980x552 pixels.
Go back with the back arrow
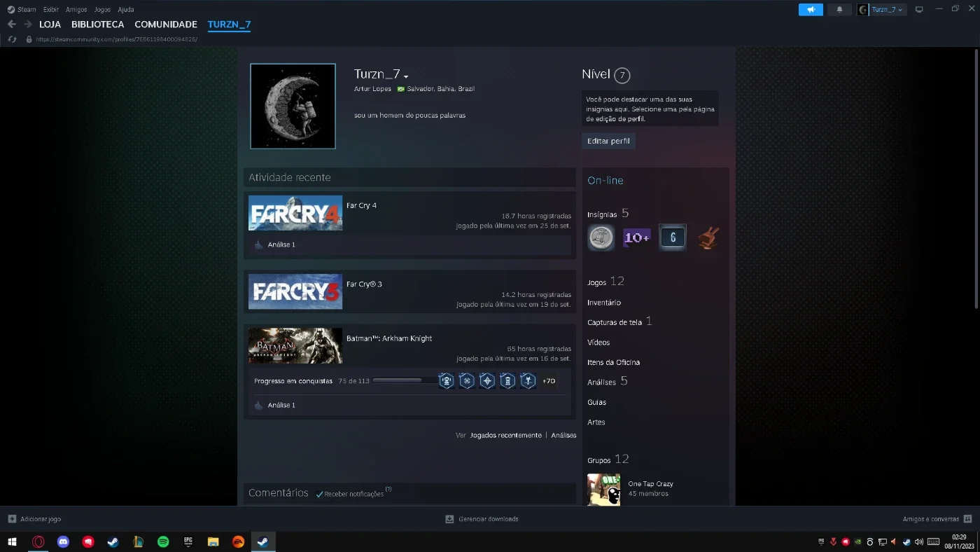coord(12,24)
